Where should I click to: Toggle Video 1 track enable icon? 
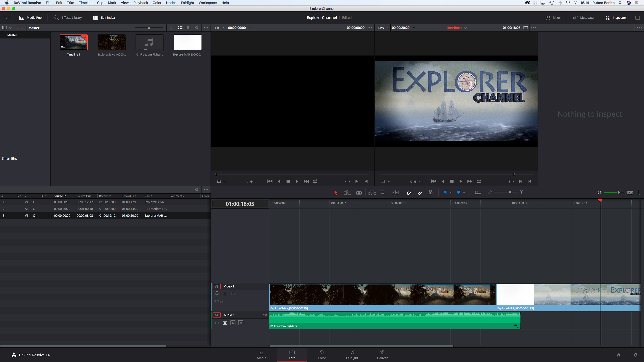(233, 293)
